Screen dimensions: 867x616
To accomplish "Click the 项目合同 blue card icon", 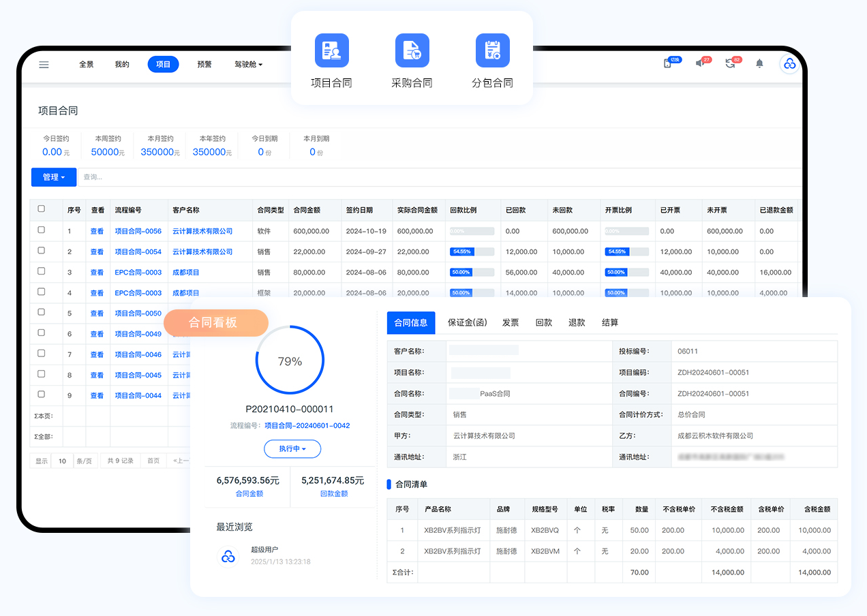I will coord(332,50).
